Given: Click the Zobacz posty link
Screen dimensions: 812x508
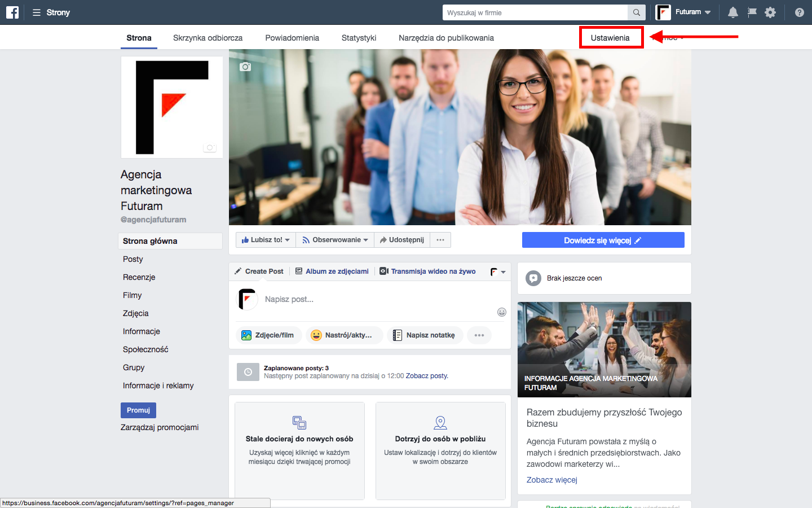Looking at the screenshot, I should (427, 376).
